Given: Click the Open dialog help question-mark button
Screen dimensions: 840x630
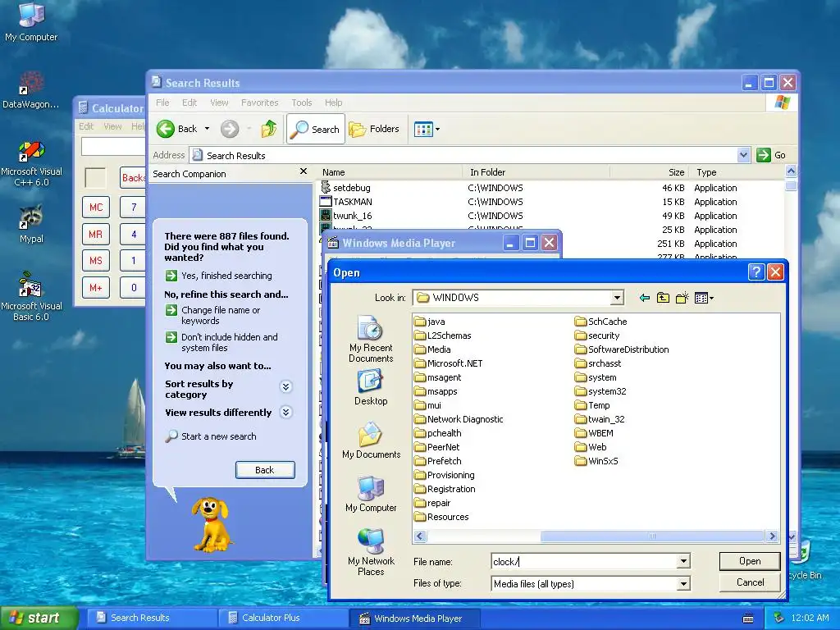Looking at the screenshot, I should [x=756, y=272].
